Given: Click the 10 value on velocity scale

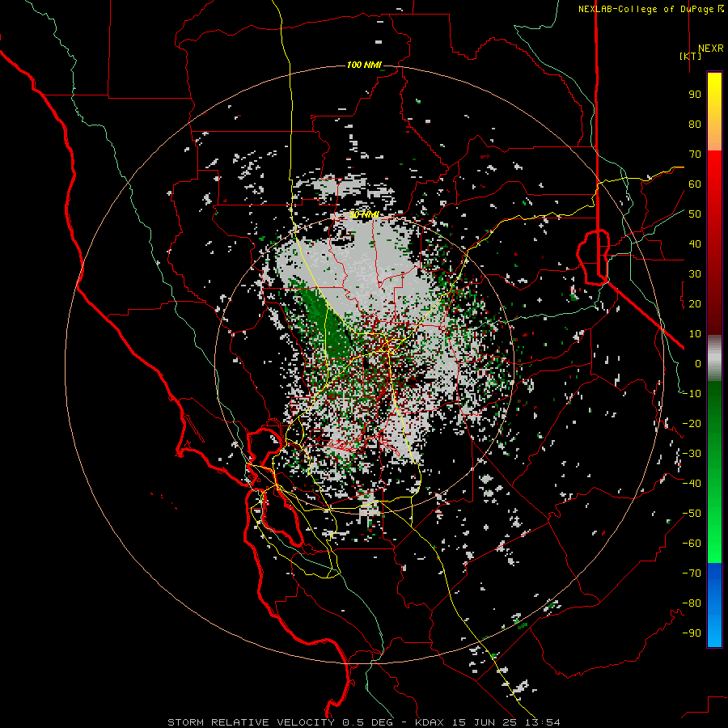Looking at the screenshot, I should pos(695,334).
